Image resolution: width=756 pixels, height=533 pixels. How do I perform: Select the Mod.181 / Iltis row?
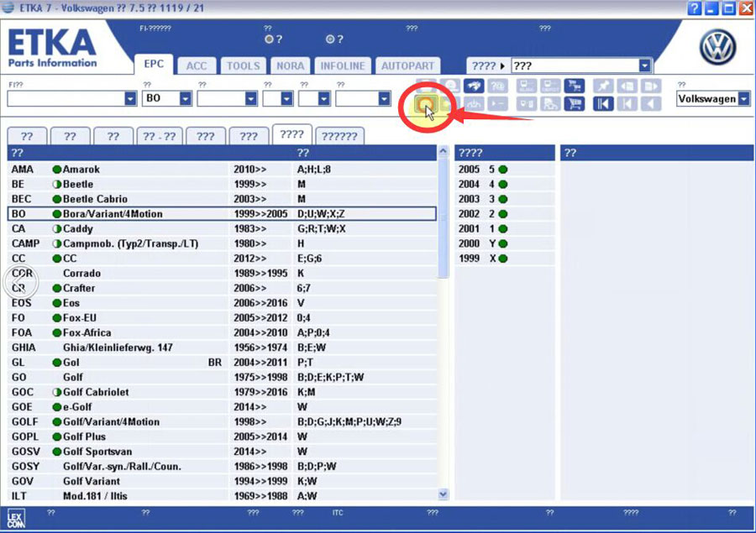tap(222, 496)
